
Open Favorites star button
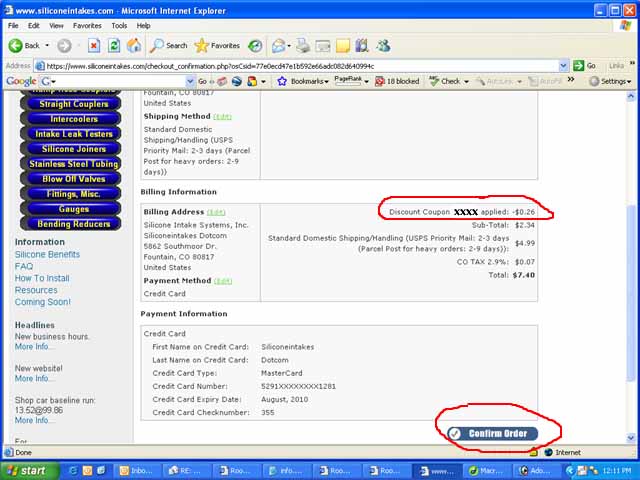tap(217, 45)
